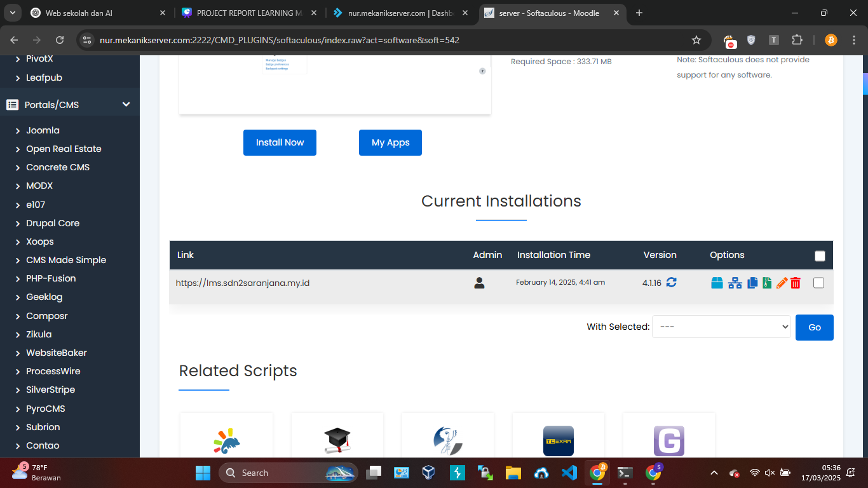Image resolution: width=868 pixels, height=488 pixels.
Task: Click the shield extension icon in toolbar
Action: [x=751, y=40]
